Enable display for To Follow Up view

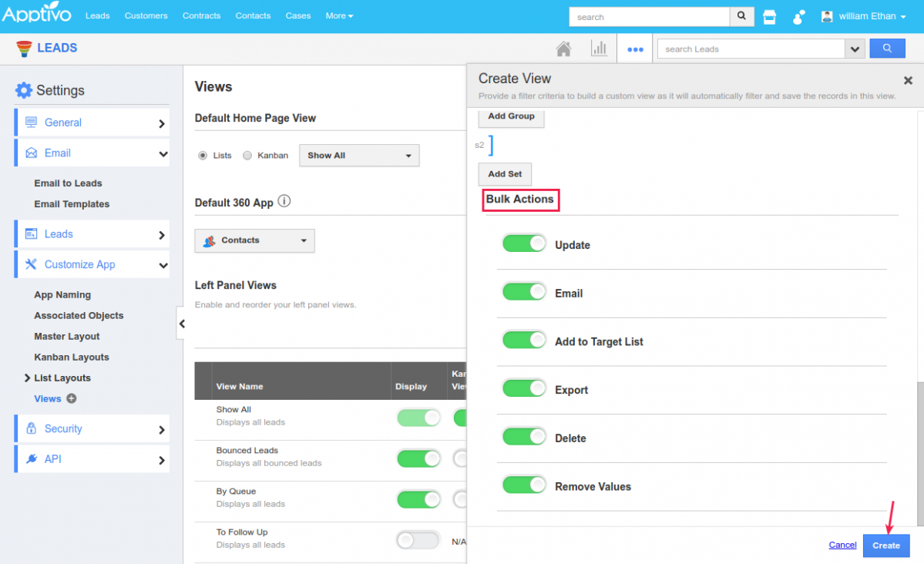pyautogui.click(x=417, y=540)
